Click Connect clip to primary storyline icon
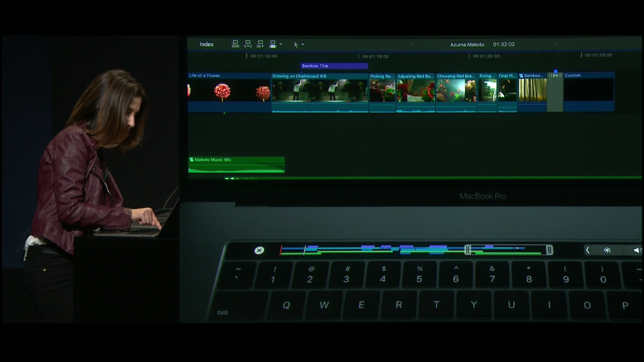Viewport: 644px width, 362px height. (x=235, y=44)
